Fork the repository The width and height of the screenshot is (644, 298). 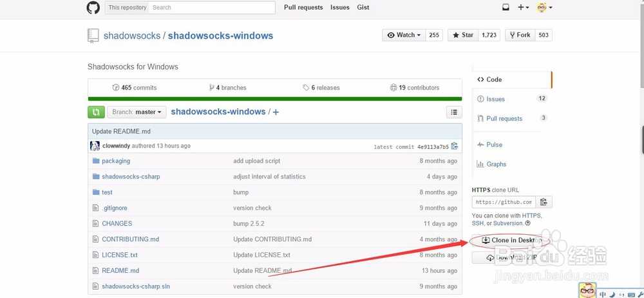[x=520, y=35]
